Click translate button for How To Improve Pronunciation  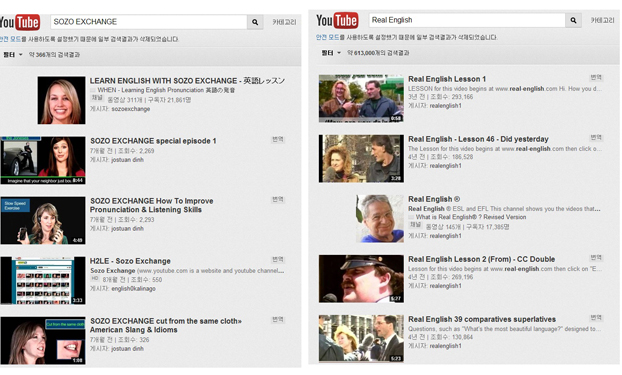point(278,199)
